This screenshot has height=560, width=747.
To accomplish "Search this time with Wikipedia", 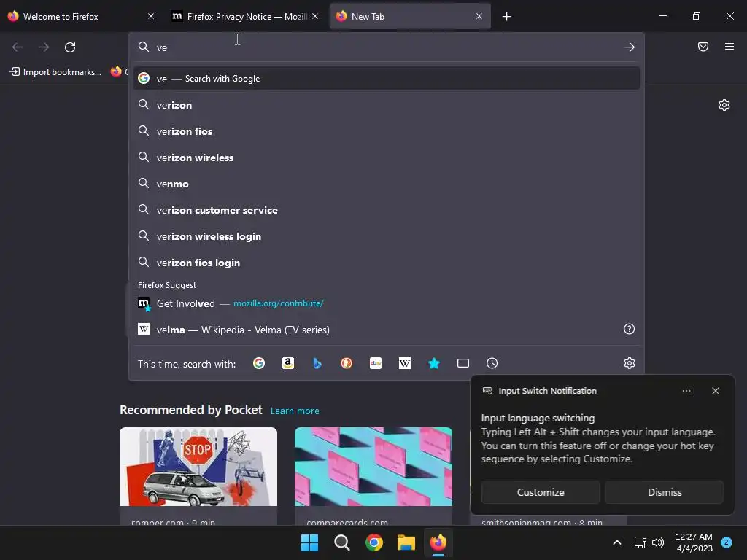I will coord(405,363).
